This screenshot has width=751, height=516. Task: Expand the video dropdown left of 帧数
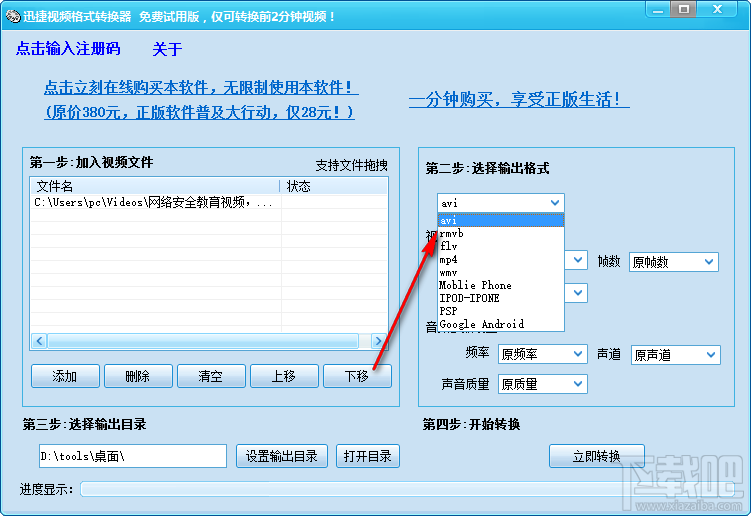tap(577, 260)
